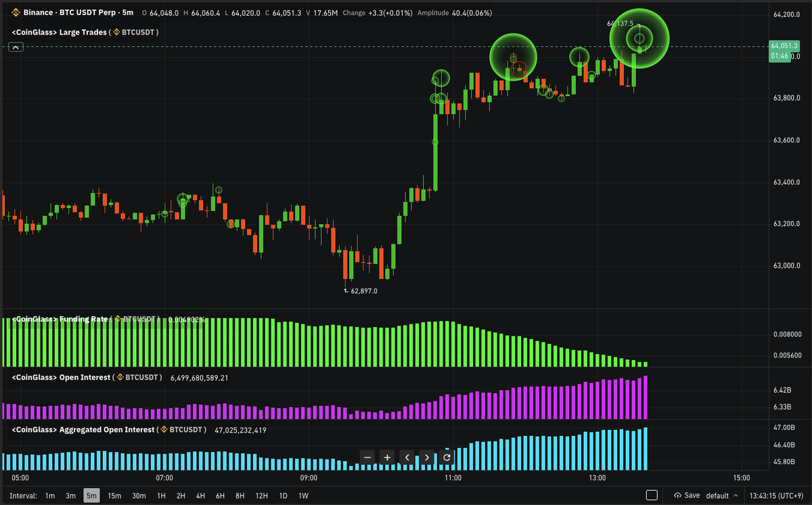812x505 pixels.
Task: Switch to the 1W interval
Action: tap(303, 496)
